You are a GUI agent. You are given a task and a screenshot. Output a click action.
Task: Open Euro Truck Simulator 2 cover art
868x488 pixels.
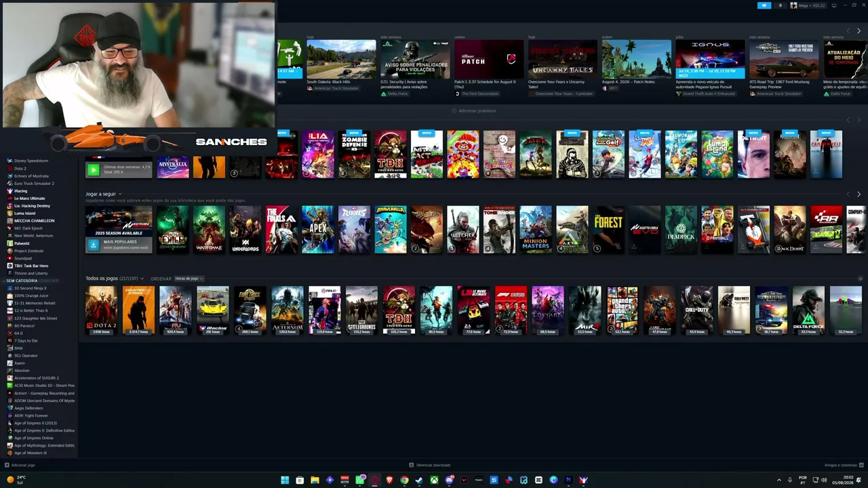250,310
